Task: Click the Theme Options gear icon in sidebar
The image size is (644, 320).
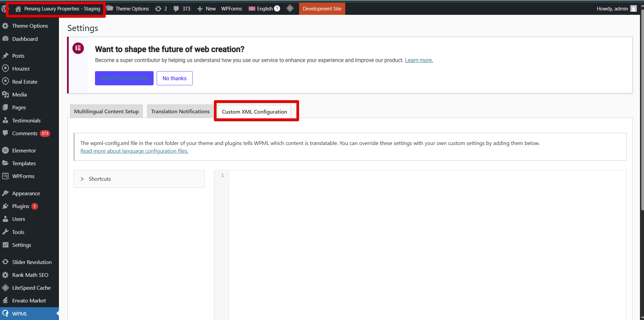Action: pyautogui.click(x=5, y=26)
